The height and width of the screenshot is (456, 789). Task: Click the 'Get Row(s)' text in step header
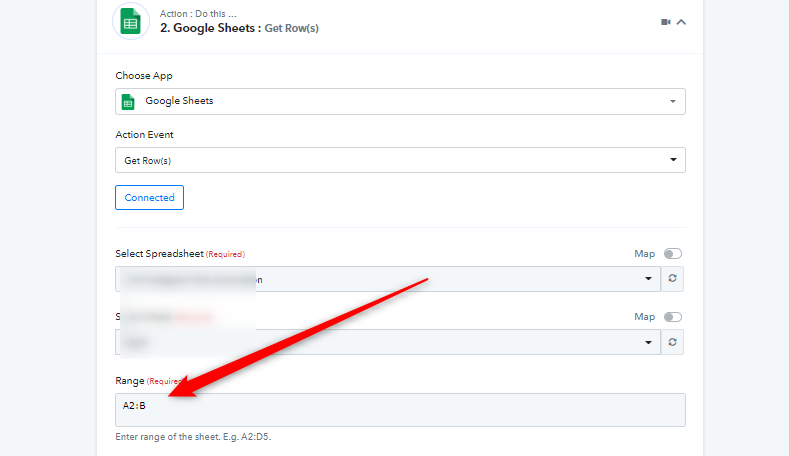click(x=291, y=28)
